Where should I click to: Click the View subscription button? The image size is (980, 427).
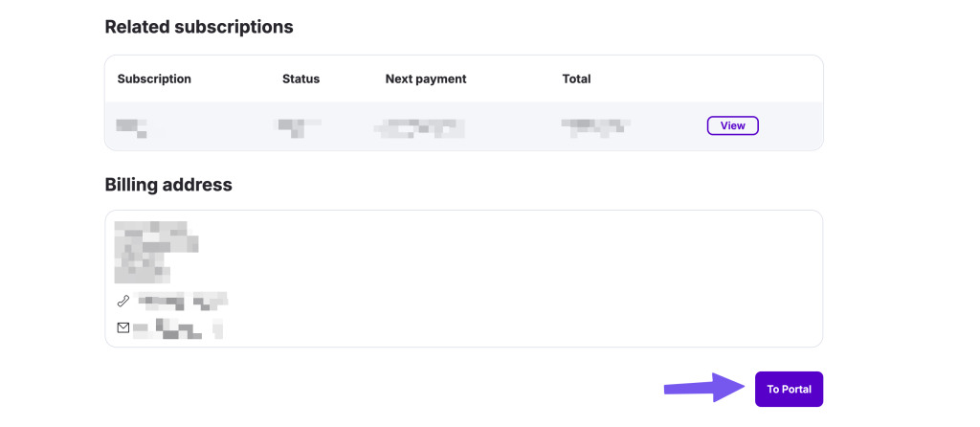(732, 125)
